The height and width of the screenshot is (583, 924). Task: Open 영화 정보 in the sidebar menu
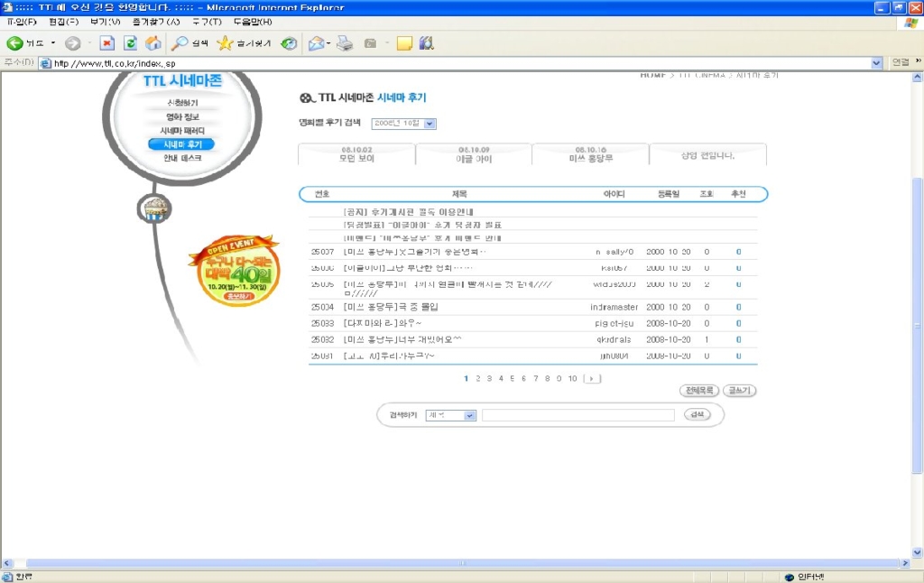click(x=182, y=116)
